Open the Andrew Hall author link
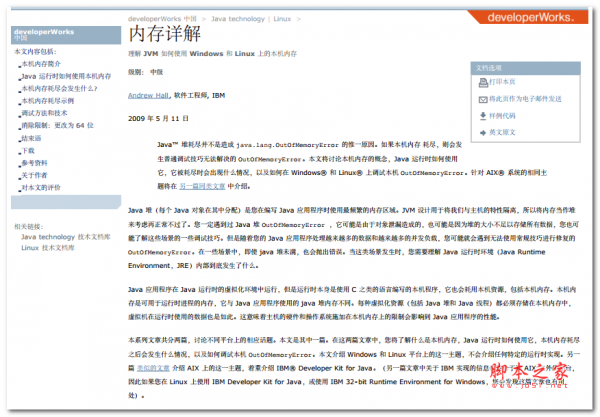 pyautogui.click(x=148, y=96)
